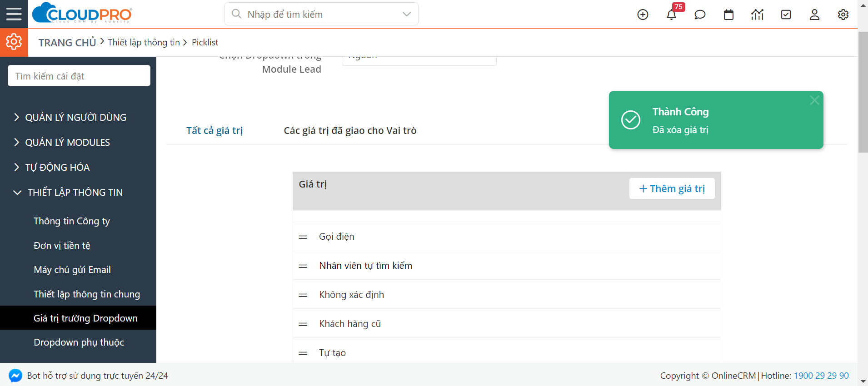This screenshot has width=868, height=386.
Task: Click the success checkmark icon
Action: point(631,120)
